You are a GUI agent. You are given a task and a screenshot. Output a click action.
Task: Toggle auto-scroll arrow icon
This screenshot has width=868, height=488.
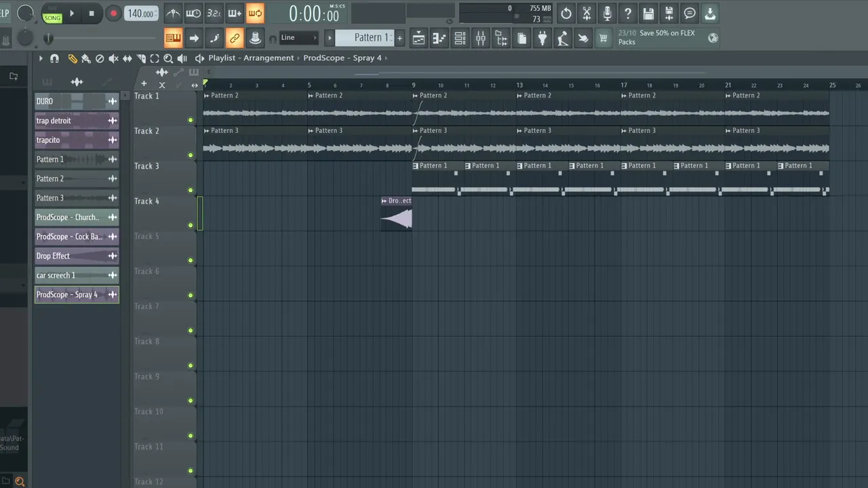click(193, 38)
